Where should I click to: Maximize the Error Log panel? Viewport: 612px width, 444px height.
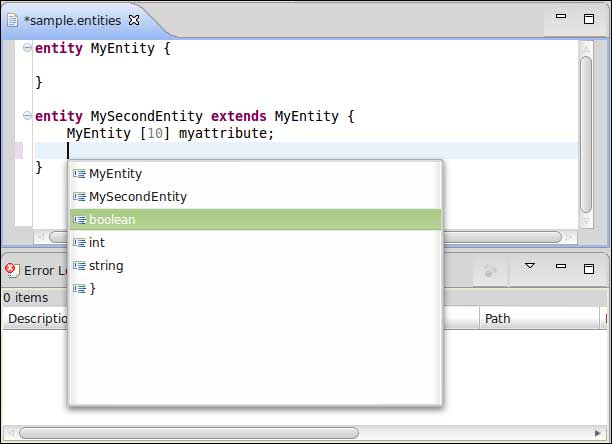coord(589,268)
